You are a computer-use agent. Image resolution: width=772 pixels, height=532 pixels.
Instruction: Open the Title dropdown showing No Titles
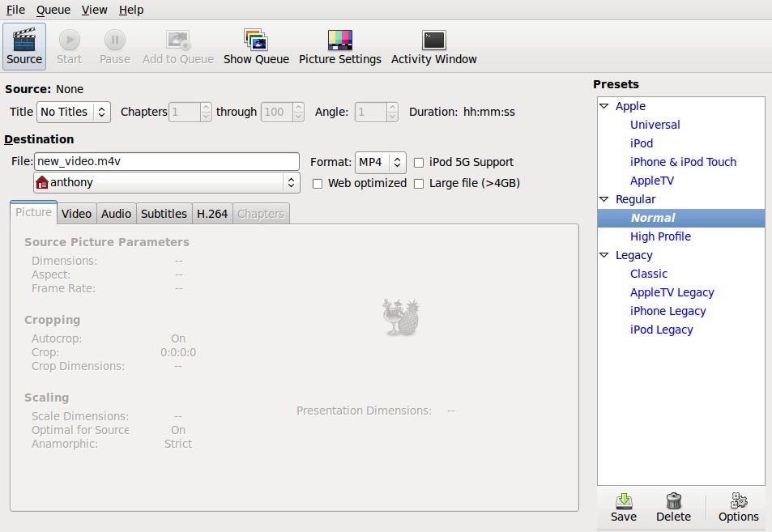pyautogui.click(x=73, y=112)
